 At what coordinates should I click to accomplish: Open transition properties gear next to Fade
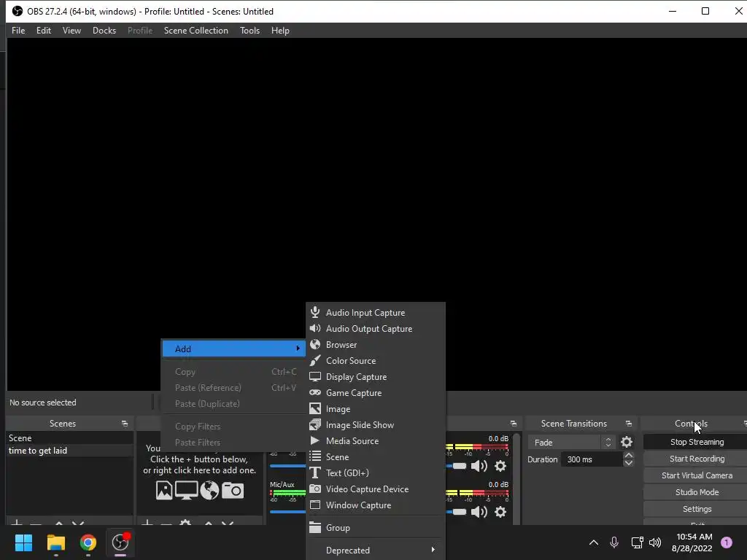point(627,442)
